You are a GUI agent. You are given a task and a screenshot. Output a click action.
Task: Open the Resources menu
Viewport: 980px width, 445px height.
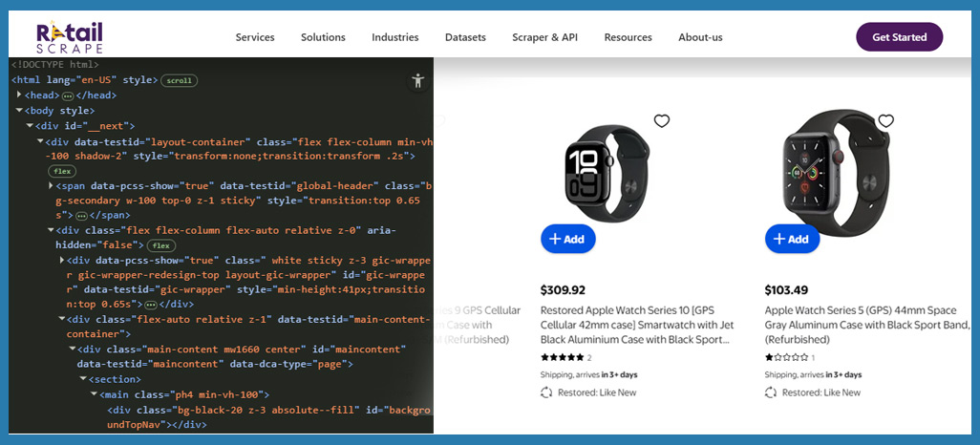point(628,37)
